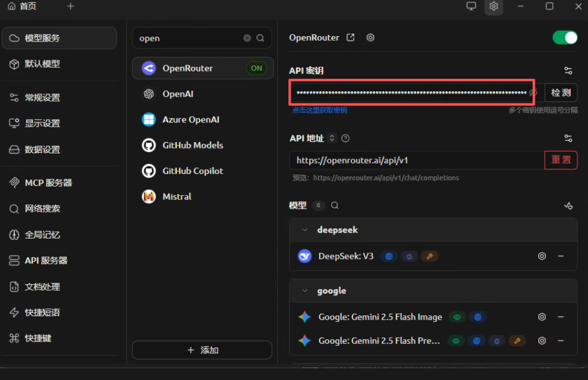The width and height of the screenshot is (588, 380).
Task: Click DeepSeek: V3 reasoning badge
Action: click(x=409, y=256)
